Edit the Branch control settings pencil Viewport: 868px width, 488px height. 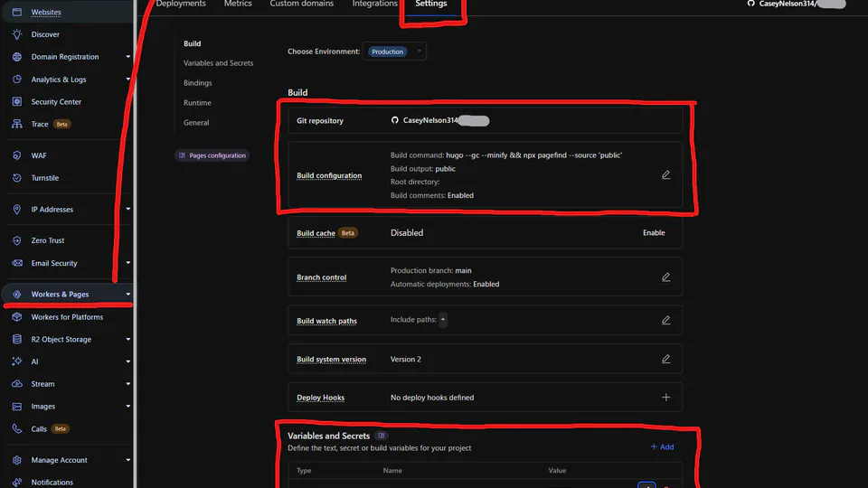(x=665, y=277)
